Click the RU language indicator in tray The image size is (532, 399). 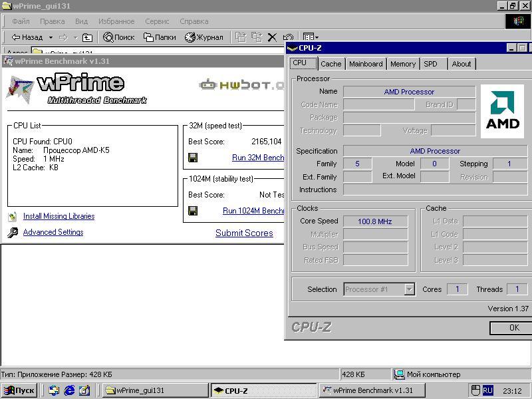[487, 390]
